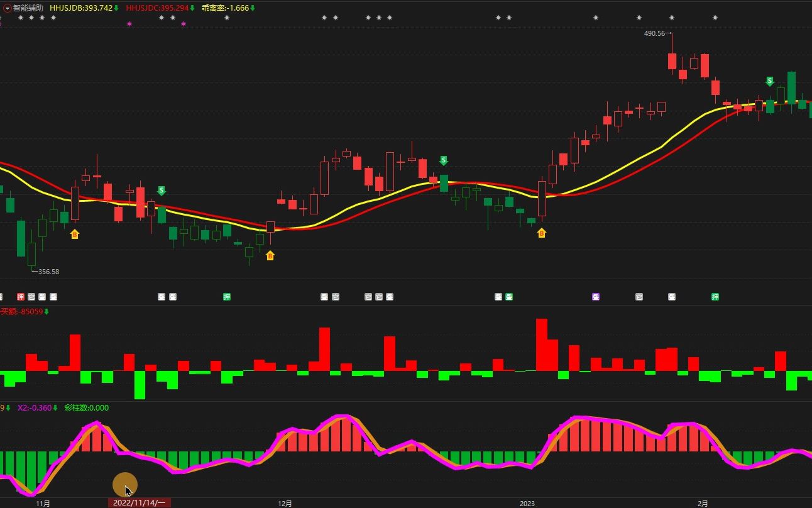This screenshot has width=812, height=508.
Task: Click the 2023 label on time axis
Action: coord(527,504)
